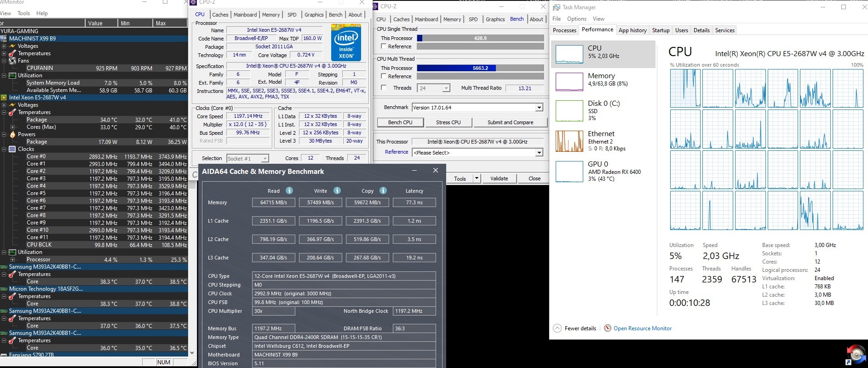Select the CPU BCLK row in HWMonitor
The height and width of the screenshot is (368, 868).
(94, 245)
